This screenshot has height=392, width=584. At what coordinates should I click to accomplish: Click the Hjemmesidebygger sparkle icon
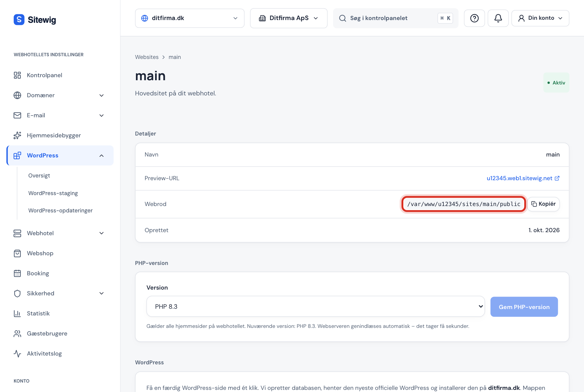click(17, 135)
